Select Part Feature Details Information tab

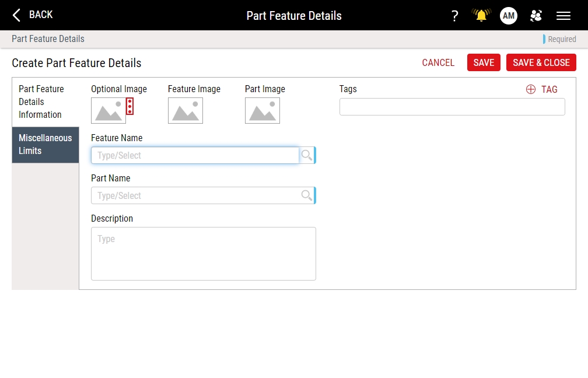(x=45, y=102)
